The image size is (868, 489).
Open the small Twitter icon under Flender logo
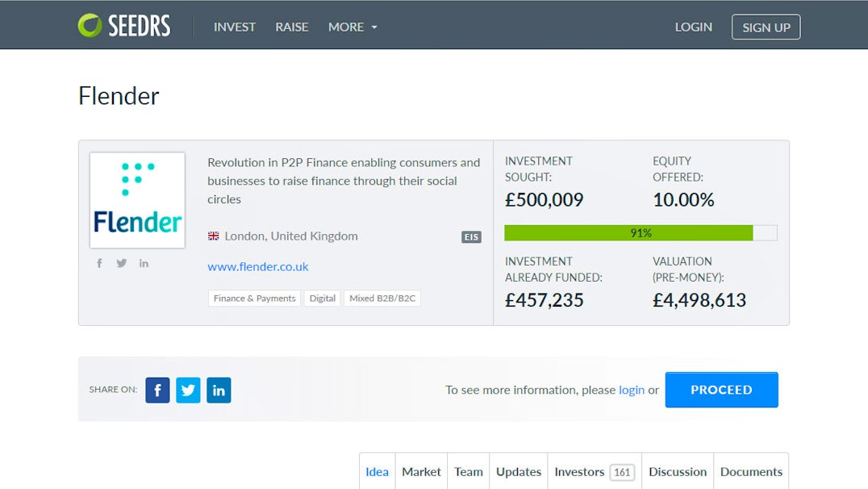pos(121,263)
